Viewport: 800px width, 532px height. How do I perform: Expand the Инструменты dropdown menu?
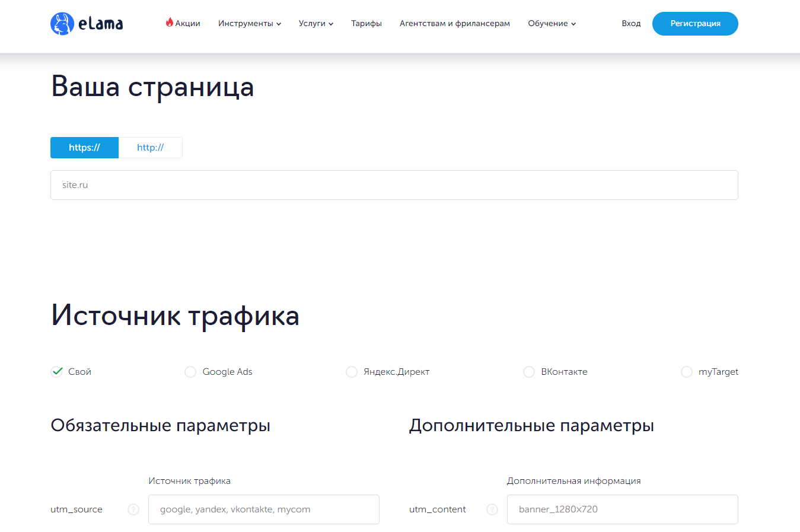coord(249,24)
